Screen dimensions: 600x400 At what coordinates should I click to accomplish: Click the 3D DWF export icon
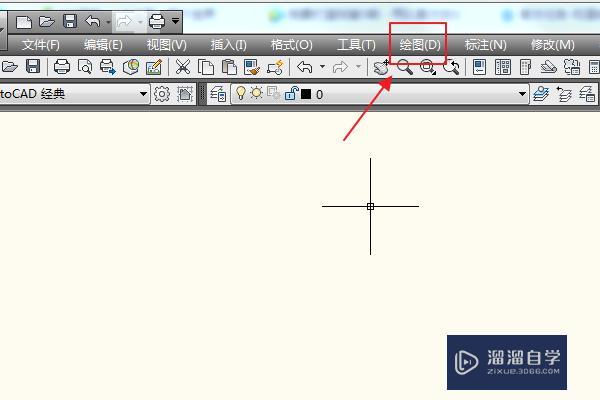click(x=131, y=67)
